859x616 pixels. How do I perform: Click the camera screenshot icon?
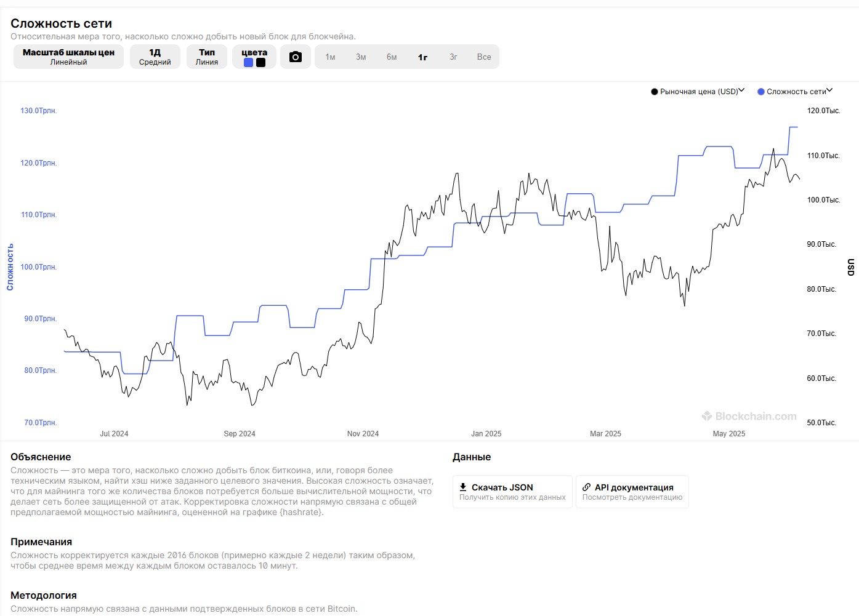296,57
